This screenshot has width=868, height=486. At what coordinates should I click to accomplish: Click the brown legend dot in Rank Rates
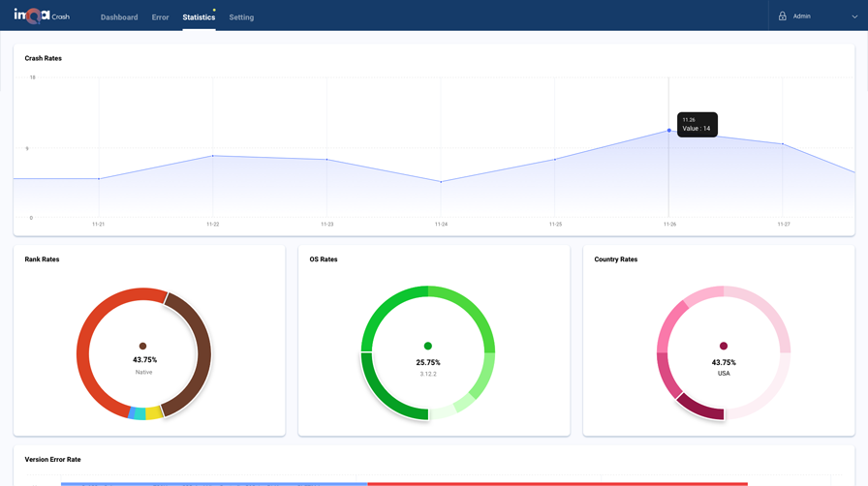click(142, 346)
